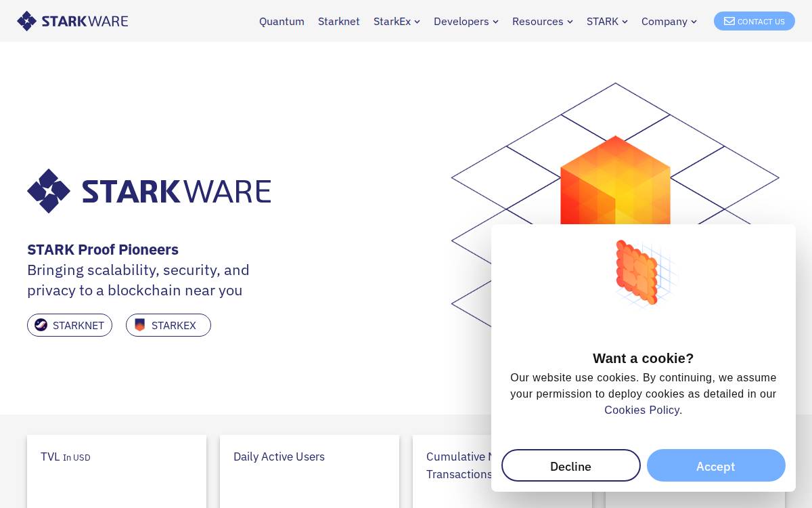Expand the StarkEx dropdown chevron

coord(417,22)
